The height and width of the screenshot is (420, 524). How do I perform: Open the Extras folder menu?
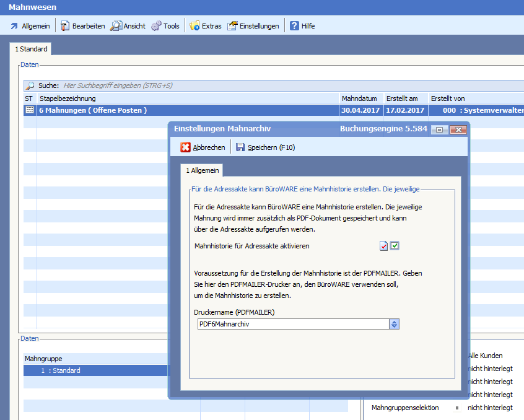(205, 26)
